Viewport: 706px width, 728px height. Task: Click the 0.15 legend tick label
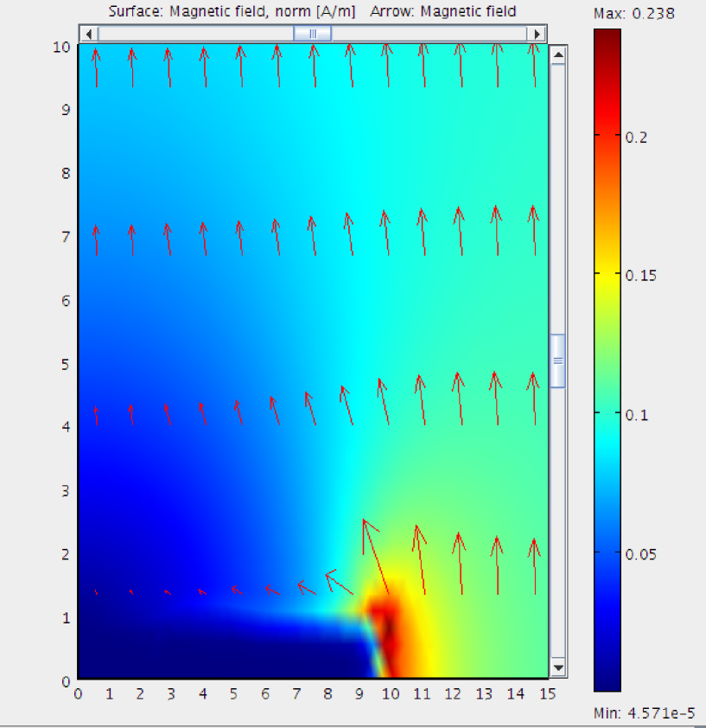pyautogui.click(x=640, y=276)
